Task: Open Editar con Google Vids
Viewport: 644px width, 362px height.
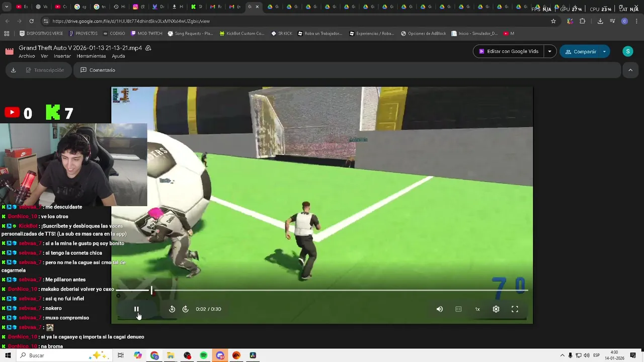Action: click(509, 51)
